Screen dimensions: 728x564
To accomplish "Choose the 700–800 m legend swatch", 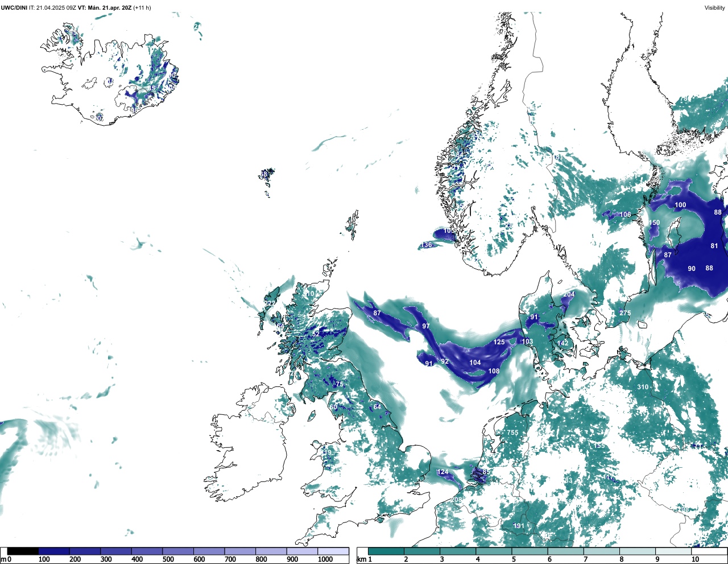I will 240,551.
